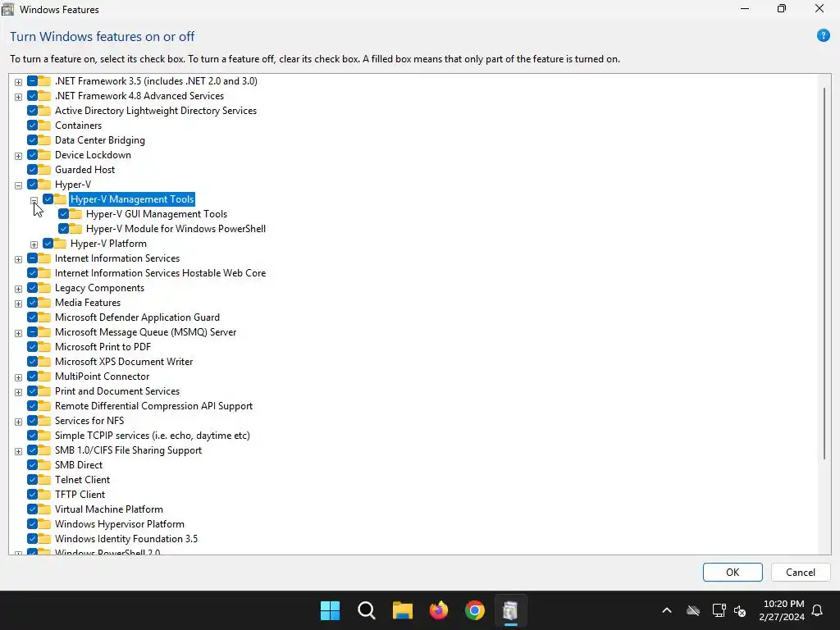Uncheck Hyper-V GUI Management Tools
The width and height of the screenshot is (840, 630).
(63, 214)
